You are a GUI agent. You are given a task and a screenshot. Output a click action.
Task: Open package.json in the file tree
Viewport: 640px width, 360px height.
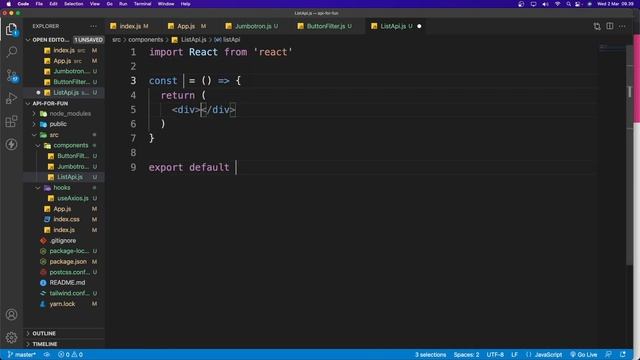[x=68, y=262]
